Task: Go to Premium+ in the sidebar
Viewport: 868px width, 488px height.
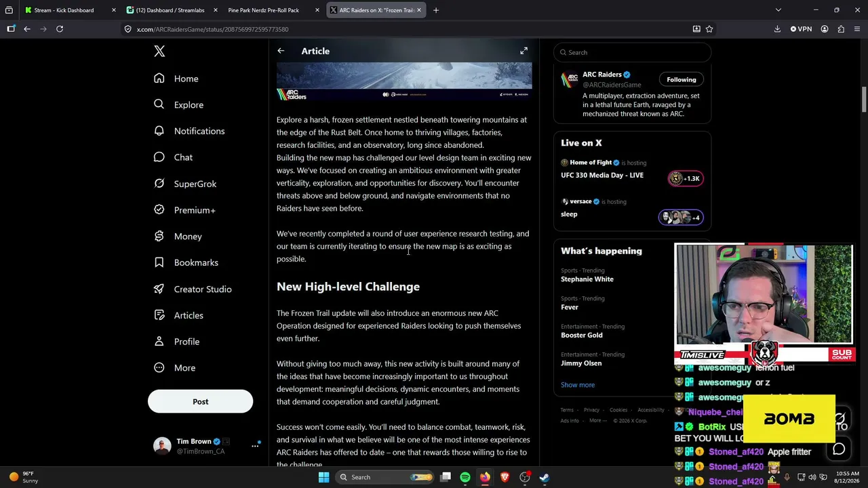Action: tap(184, 210)
